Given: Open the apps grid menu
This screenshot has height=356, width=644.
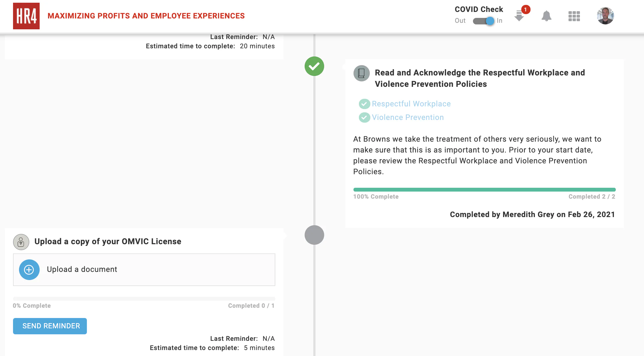Looking at the screenshot, I should pos(574,16).
